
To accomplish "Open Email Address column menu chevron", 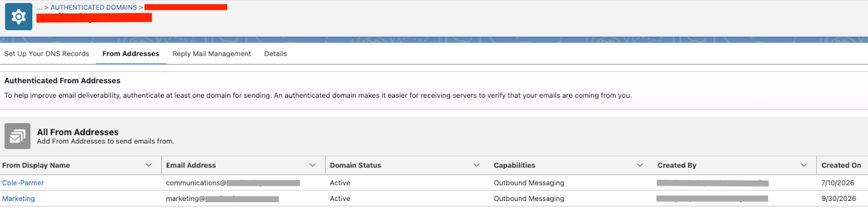I will 313,165.
